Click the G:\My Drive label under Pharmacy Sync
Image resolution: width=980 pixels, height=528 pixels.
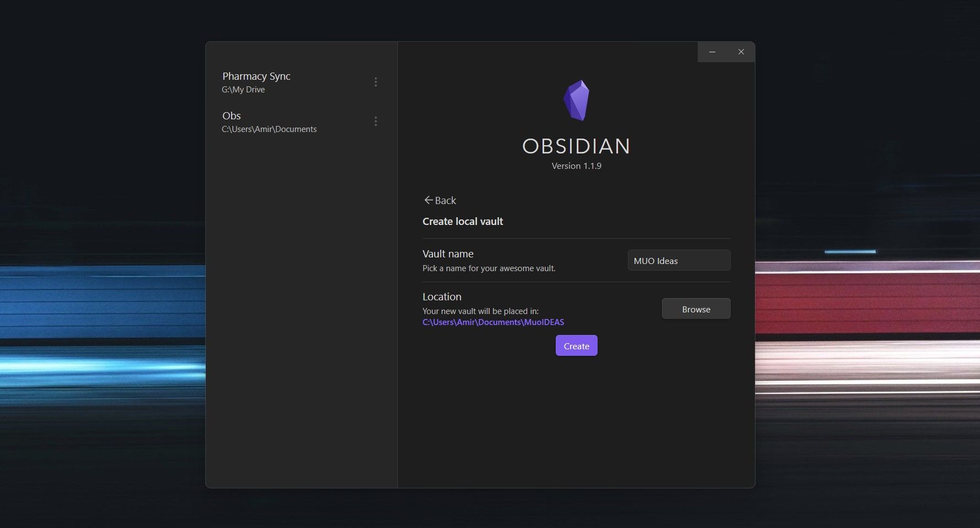click(243, 89)
